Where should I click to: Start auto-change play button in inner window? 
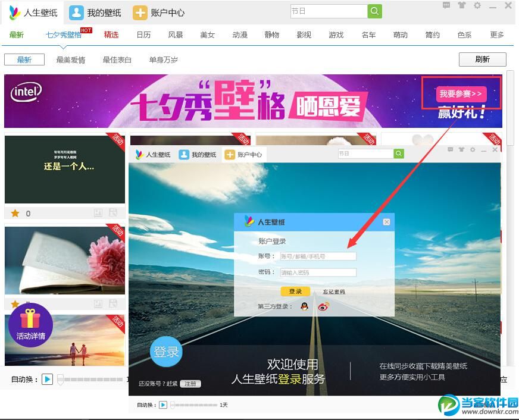(163, 405)
